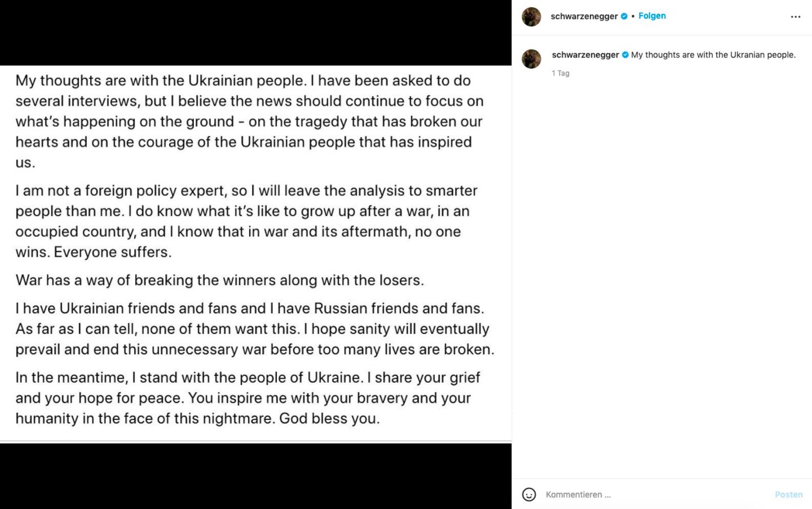This screenshot has height=509, width=812.
Task: Open the emoji picker smiley icon
Action: (529, 494)
